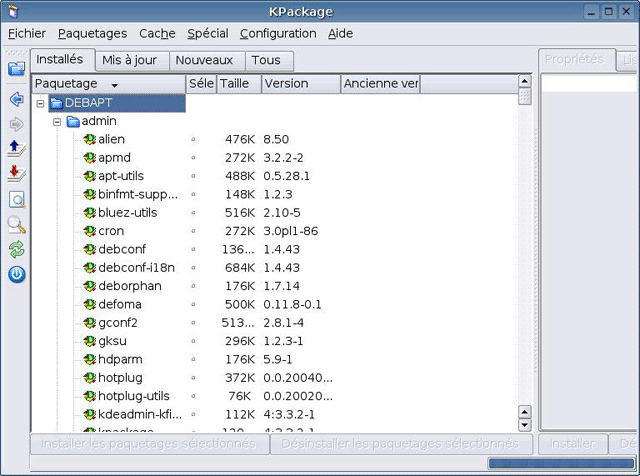The width and height of the screenshot is (640, 476).
Task: Toggle selection mark for gconf2
Action: (x=193, y=323)
